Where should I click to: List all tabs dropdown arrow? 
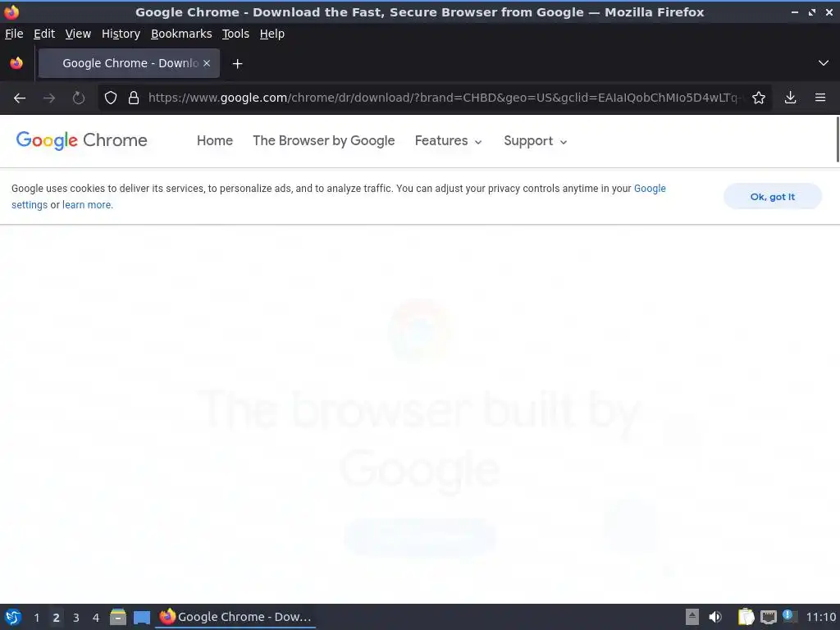pyautogui.click(x=824, y=63)
